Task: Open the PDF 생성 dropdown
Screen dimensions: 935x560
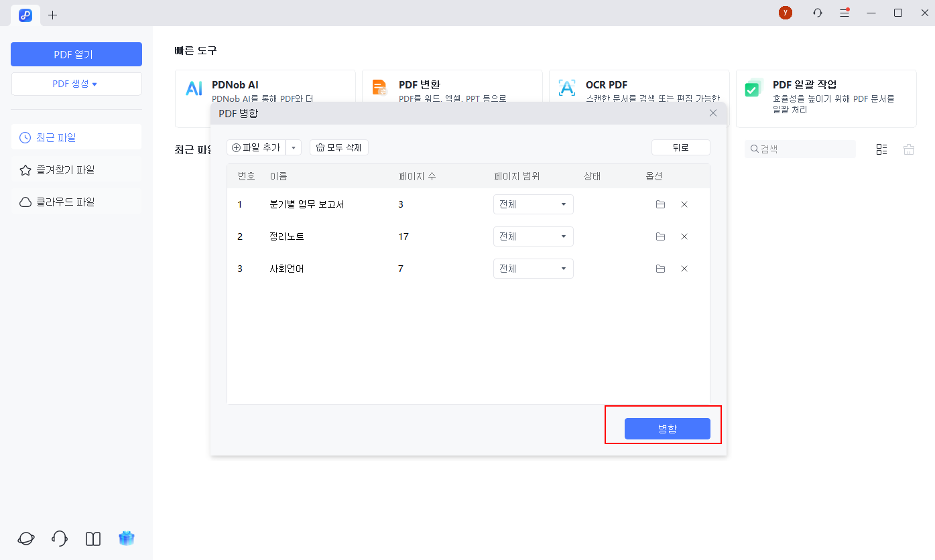Action: tap(76, 84)
